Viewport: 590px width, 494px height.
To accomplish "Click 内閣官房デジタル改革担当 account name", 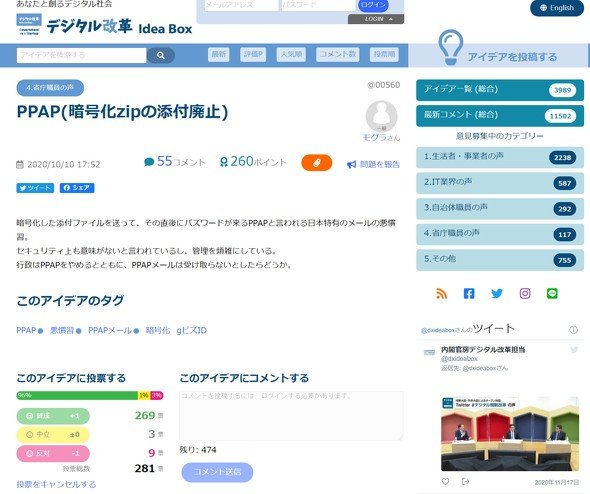I will click(483, 350).
